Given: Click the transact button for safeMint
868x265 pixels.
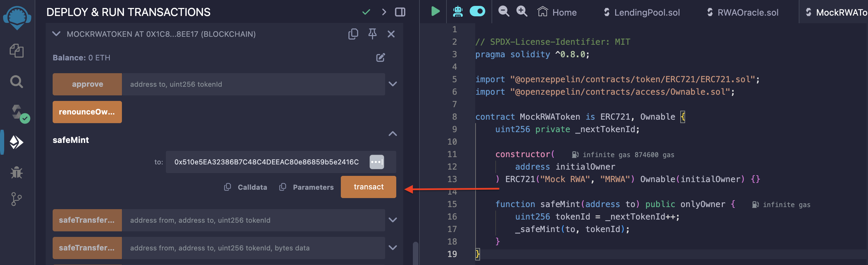Looking at the screenshot, I should (x=369, y=187).
